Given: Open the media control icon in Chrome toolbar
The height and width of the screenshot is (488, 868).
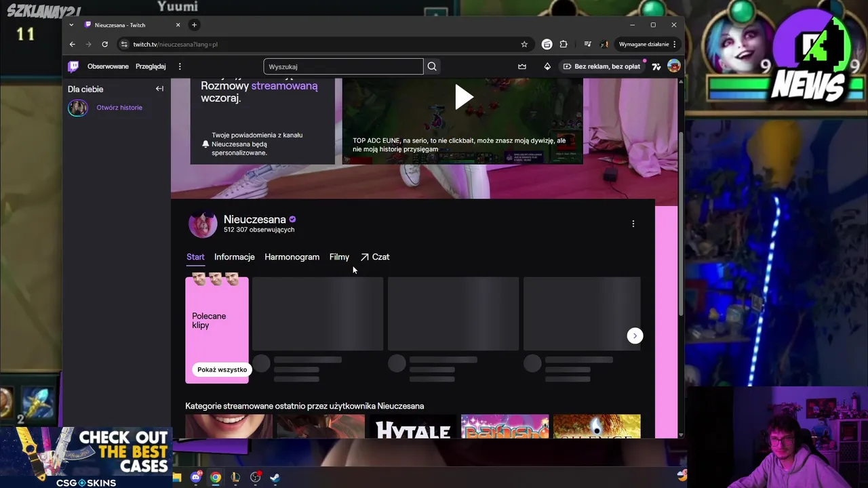Looking at the screenshot, I should point(587,44).
